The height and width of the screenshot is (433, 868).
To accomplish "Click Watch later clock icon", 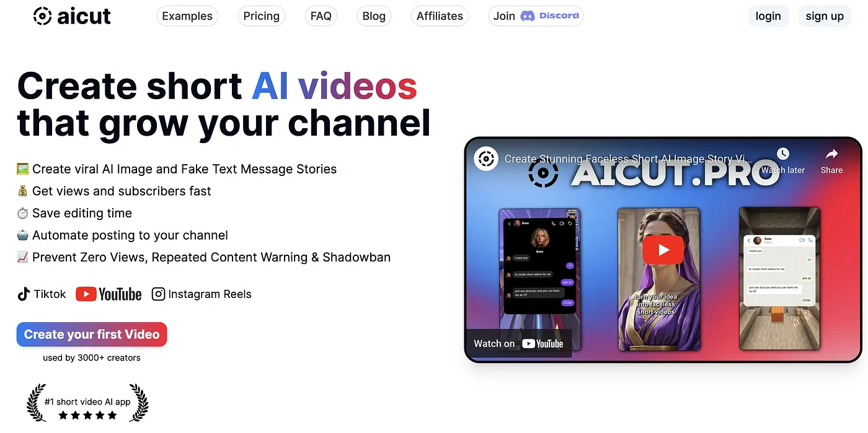I will 782,154.
